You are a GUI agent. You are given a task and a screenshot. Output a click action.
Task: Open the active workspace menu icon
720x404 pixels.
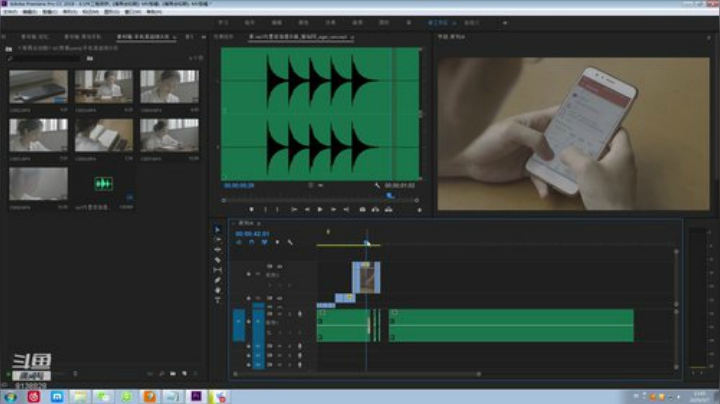click(454, 23)
